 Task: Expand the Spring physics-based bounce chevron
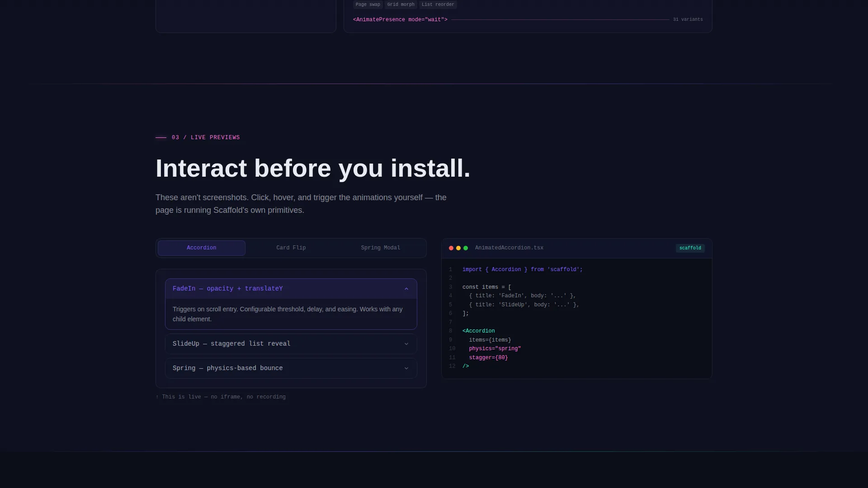pos(406,369)
